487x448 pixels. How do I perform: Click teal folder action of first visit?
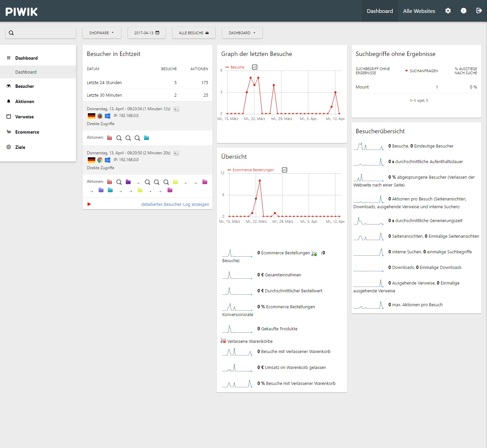click(x=147, y=138)
